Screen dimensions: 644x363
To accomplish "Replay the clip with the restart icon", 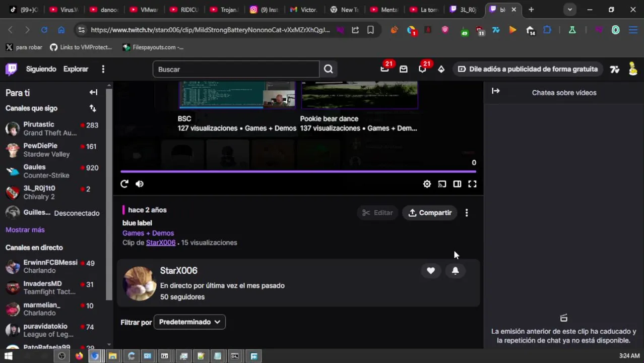I will pos(124,184).
